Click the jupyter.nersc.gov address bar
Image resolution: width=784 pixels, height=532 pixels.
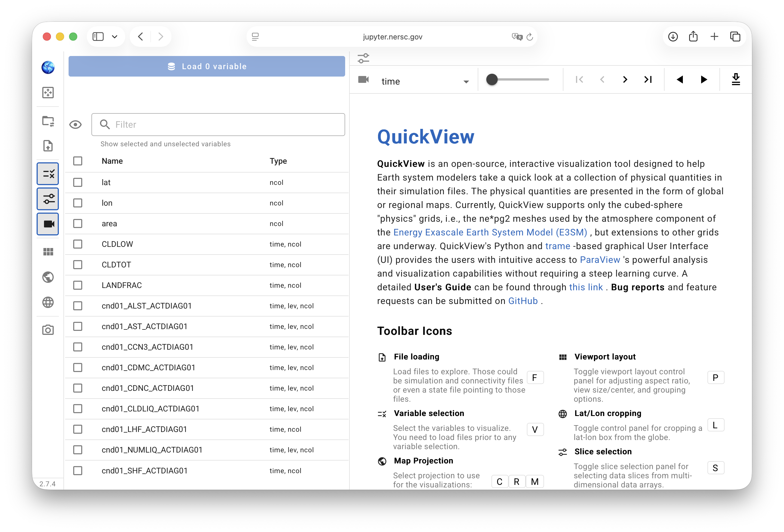392,37
